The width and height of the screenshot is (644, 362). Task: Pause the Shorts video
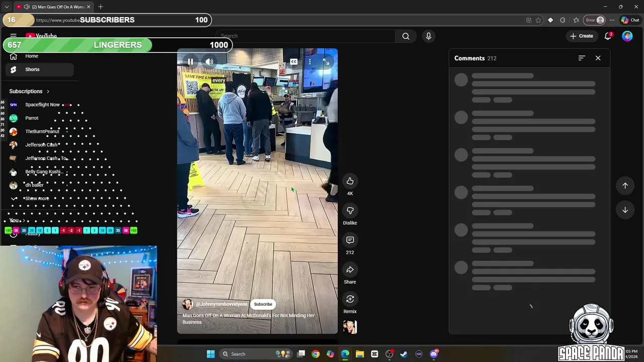coord(190,62)
